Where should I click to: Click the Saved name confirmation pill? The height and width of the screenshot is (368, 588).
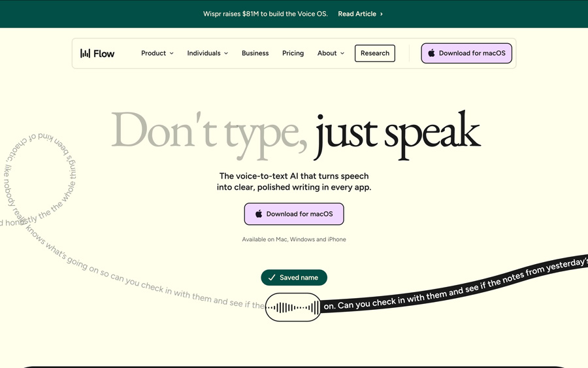pyautogui.click(x=294, y=278)
